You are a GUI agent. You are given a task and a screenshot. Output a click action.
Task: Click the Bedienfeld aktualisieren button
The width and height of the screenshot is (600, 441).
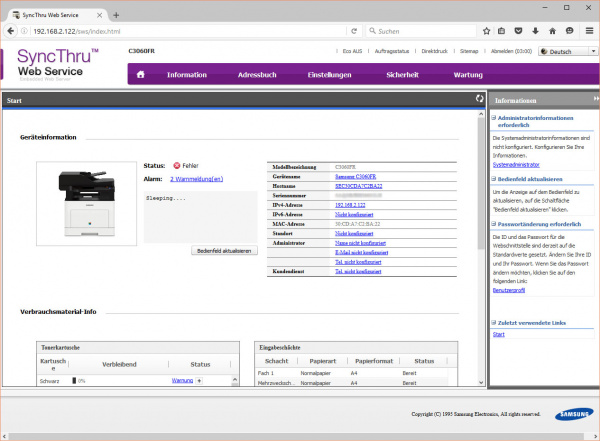(224, 250)
